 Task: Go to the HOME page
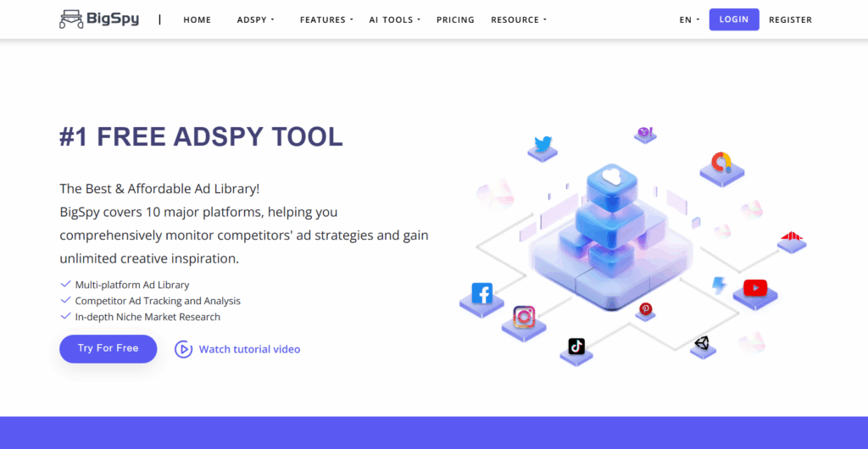[197, 19]
